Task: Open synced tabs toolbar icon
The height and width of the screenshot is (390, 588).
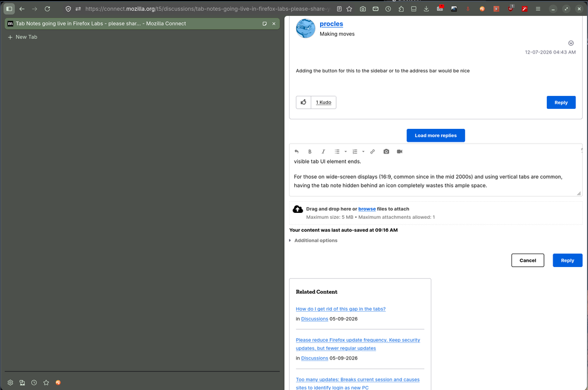Action: [x=414, y=9]
